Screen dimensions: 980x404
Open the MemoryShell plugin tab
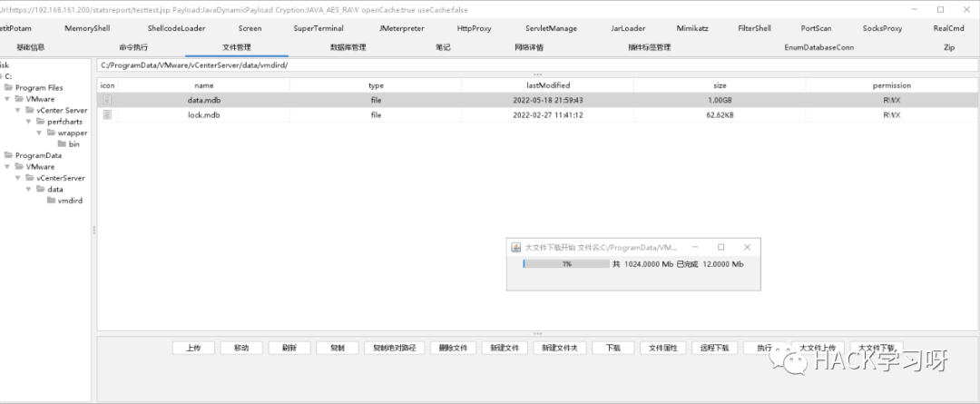pos(87,28)
